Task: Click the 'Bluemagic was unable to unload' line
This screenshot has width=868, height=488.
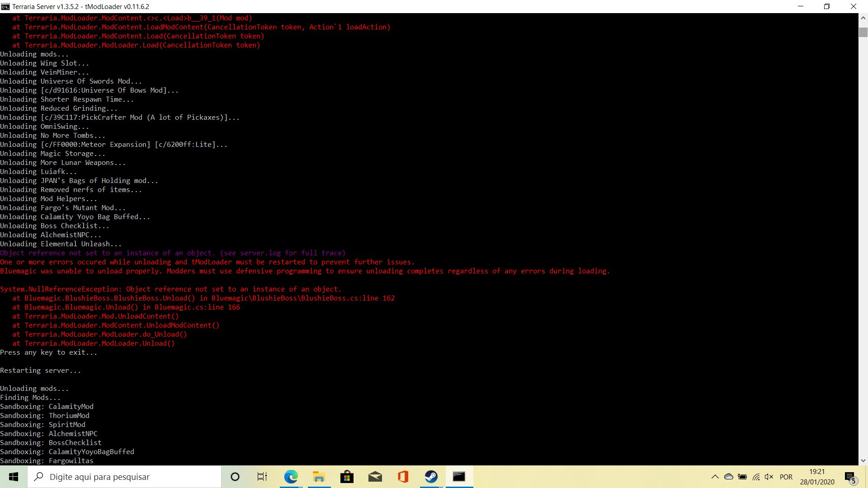Action: click(305, 271)
